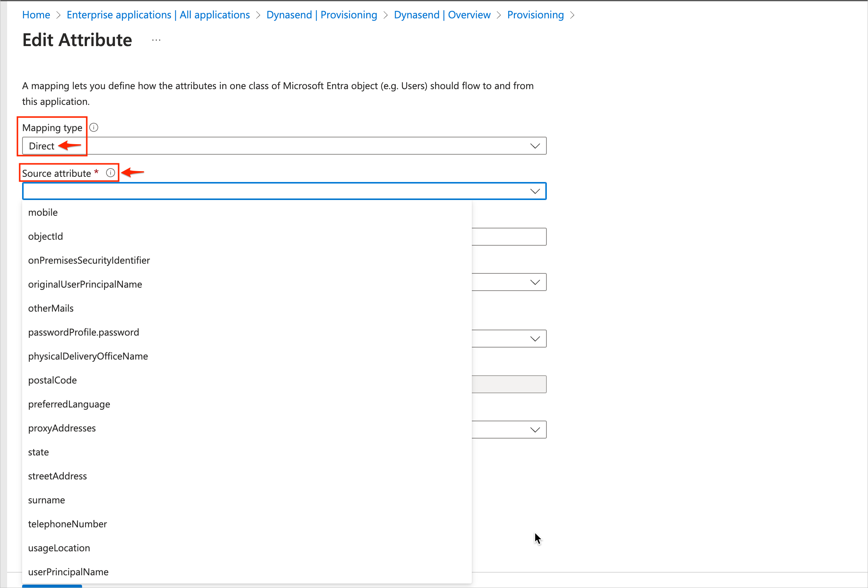The height and width of the screenshot is (588, 868).
Task: Click the ellipsis next to Edit Attribute title
Action: click(156, 40)
